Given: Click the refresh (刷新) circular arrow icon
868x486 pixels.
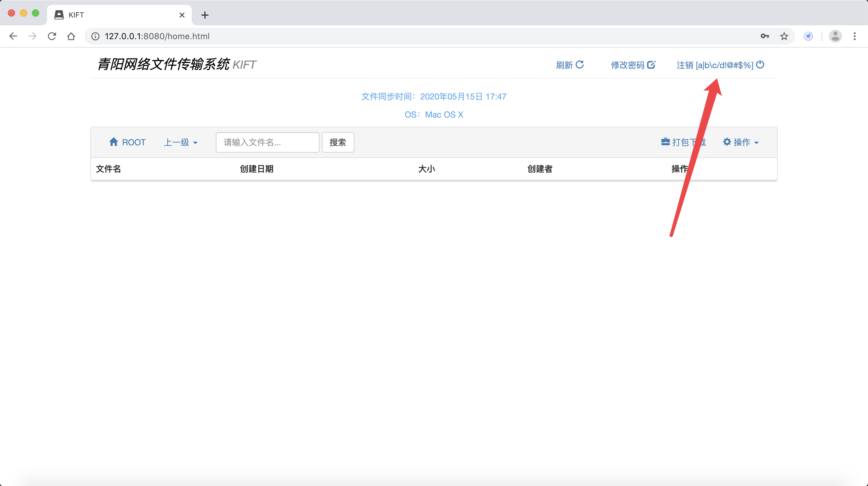Looking at the screenshot, I should point(580,65).
